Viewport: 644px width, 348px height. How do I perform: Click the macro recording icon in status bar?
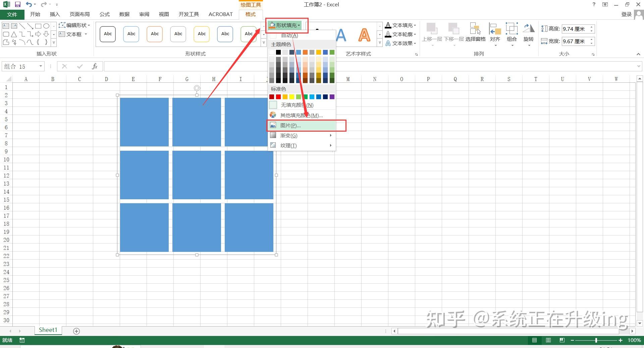click(x=22, y=340)
